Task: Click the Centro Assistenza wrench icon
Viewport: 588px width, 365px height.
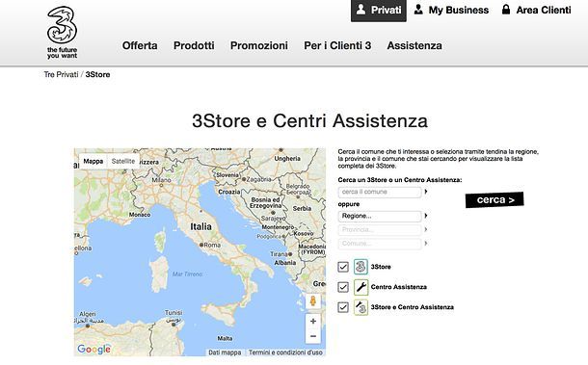Action: [x=361, y=287]
